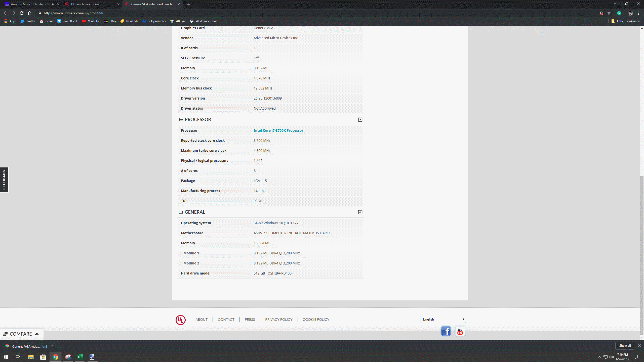Click the YouTube icon in footer

pos(460,331)
